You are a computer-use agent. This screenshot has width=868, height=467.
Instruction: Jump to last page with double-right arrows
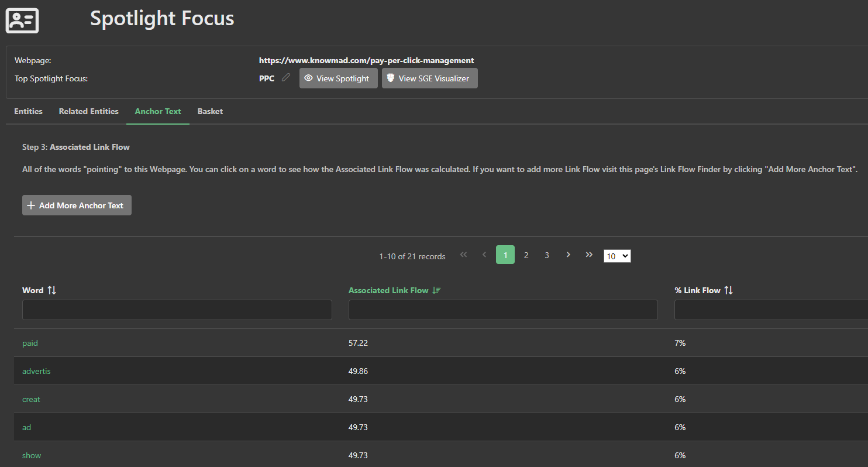(x=589, y=255)
